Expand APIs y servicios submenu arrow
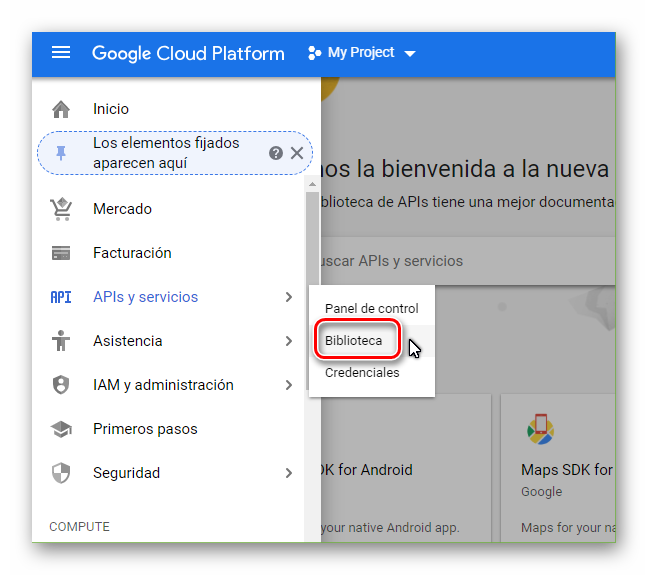This screenshot has height=575, width=648. click(289, 297)
